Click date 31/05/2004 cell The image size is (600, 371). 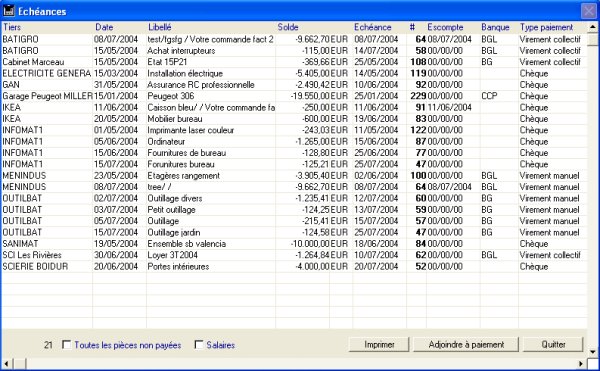tap(116, 85)
